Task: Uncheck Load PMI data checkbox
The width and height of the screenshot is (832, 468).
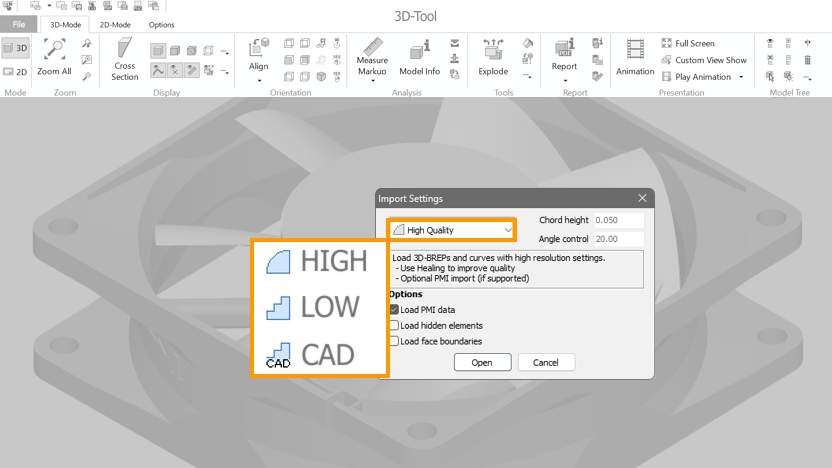Action: coord(394,309)
